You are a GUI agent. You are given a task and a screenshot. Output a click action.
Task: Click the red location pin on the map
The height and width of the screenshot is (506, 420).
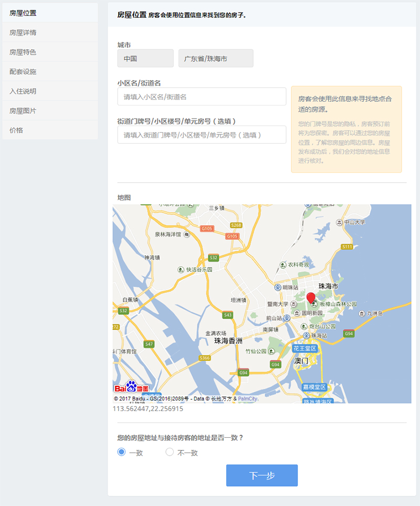pos(310,298)
